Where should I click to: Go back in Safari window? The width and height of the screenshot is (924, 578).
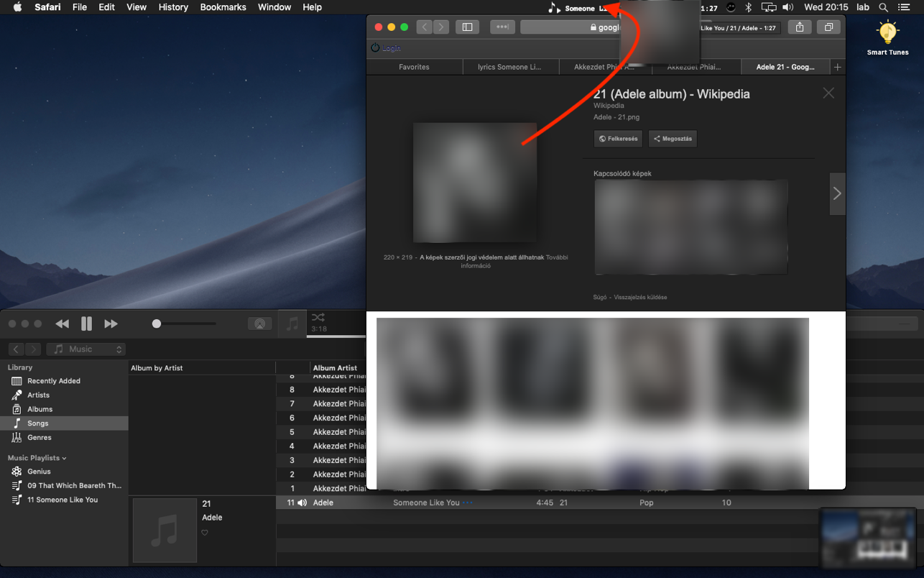[425, 27]
